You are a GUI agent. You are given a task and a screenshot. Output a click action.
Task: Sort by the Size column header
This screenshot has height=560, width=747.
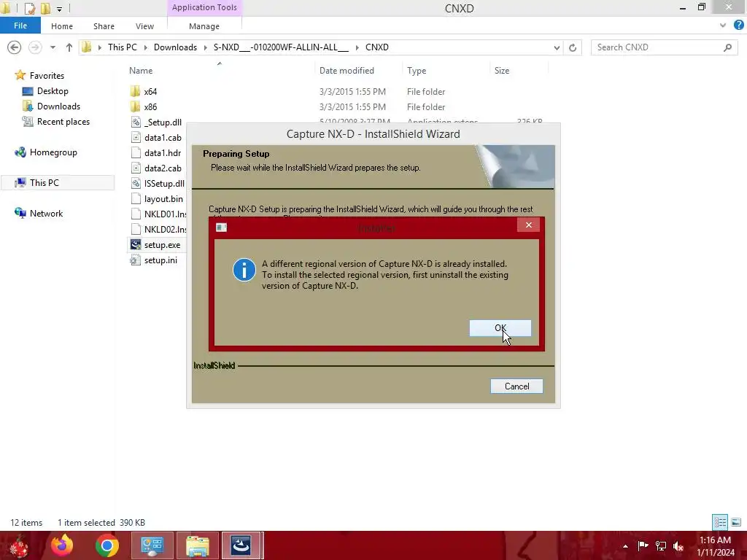point(502,71)
